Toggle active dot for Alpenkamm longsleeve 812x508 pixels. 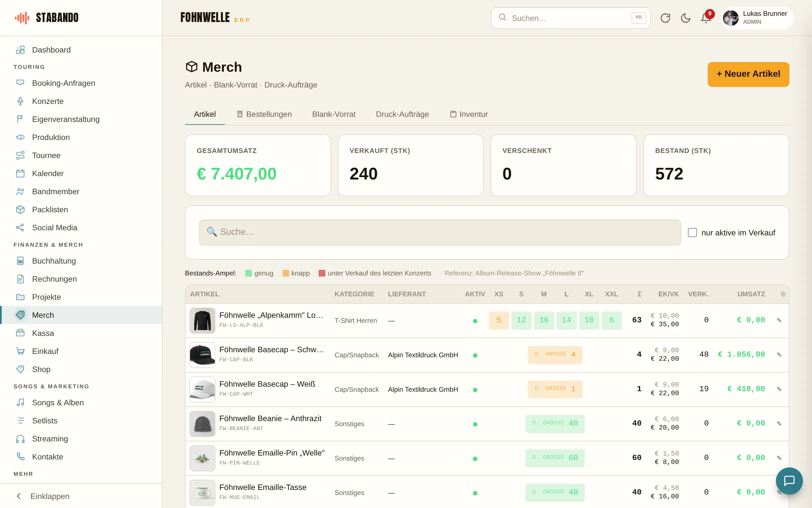click(475, 321)
